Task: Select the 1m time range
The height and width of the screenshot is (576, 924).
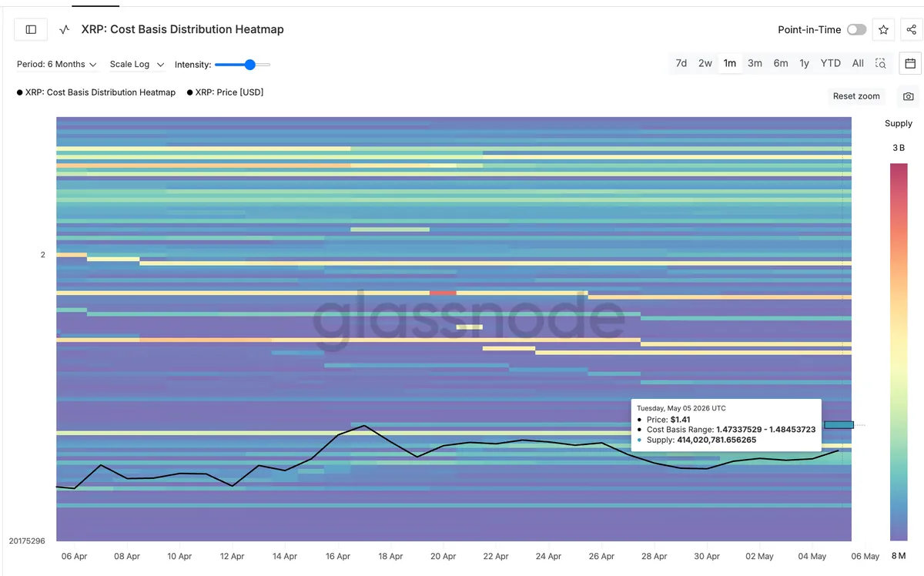Action: click(x=729, y=63)
